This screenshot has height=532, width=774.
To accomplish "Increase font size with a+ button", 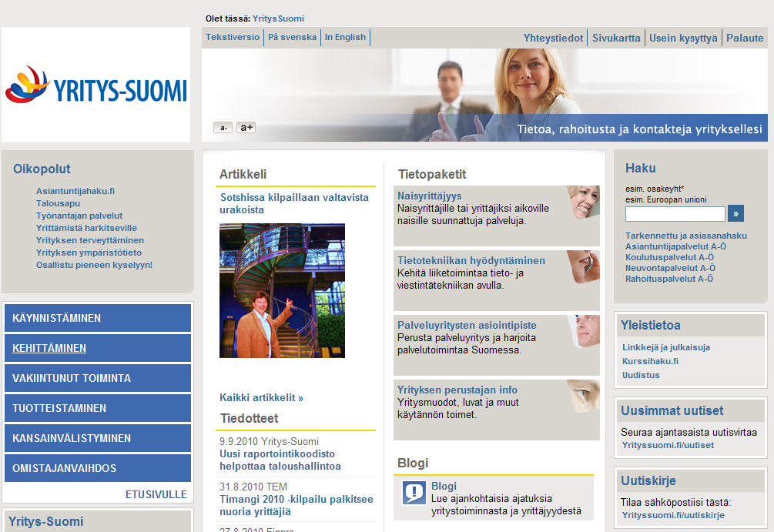I will tap(246, 127).
